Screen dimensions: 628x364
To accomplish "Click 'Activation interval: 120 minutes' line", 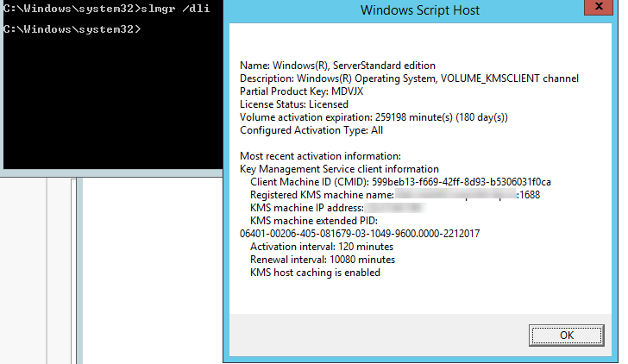I will coord(322,247).
